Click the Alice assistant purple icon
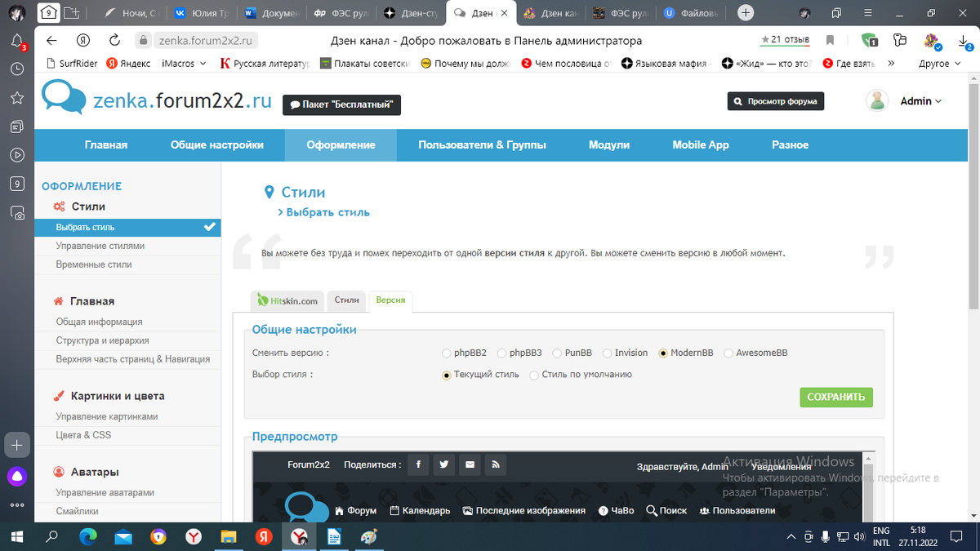This screenshot has height=551, width=980. (x=18, y=476)
